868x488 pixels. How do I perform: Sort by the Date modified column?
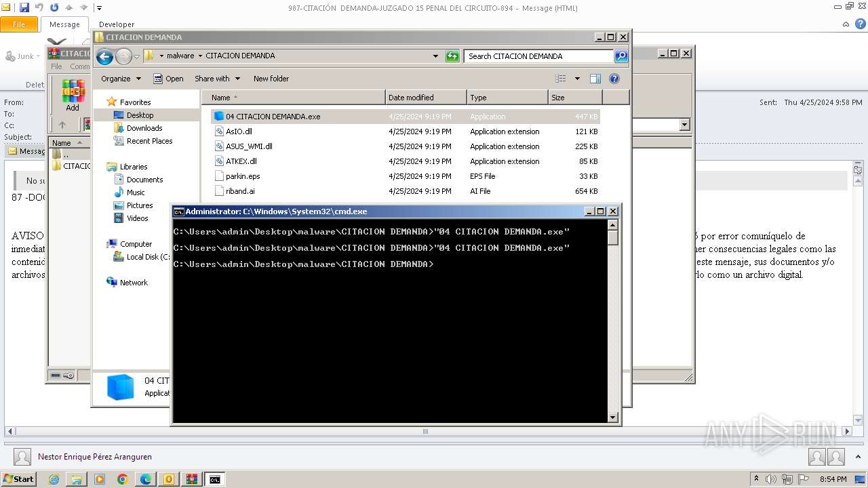(426, 98)
